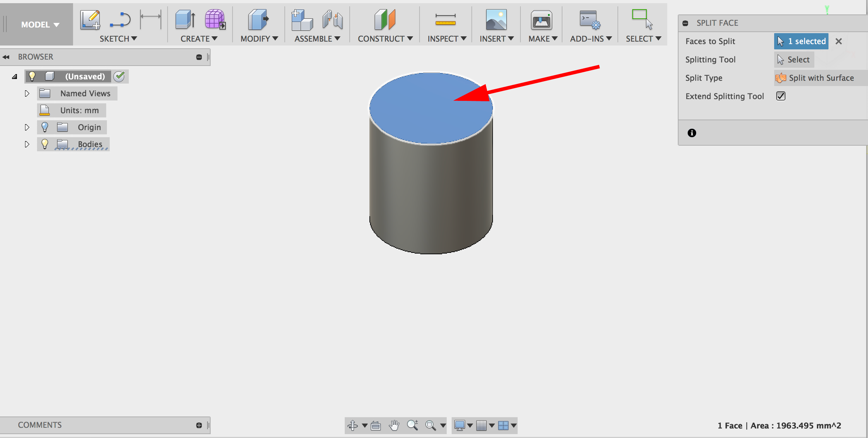Open the MODEL workspace dropdown
Viewport: 868px width, 438px height.
click(x=40, y=25)
